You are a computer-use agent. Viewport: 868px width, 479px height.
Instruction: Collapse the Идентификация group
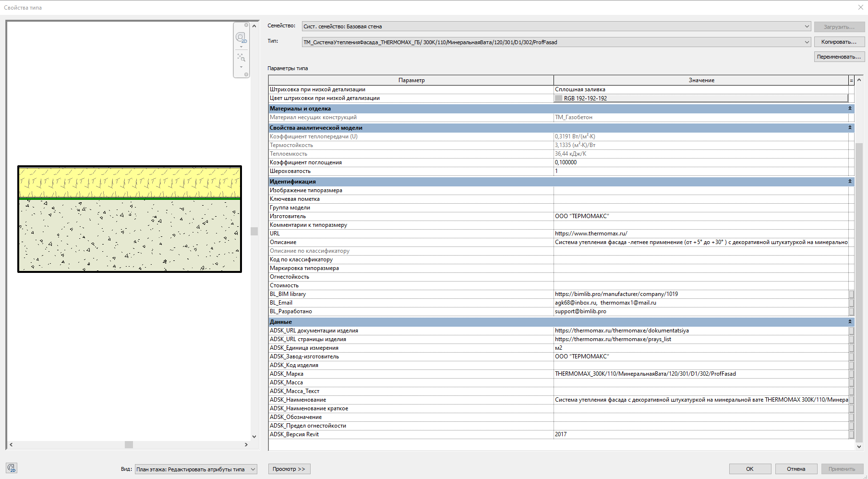(x=850, y=182)
